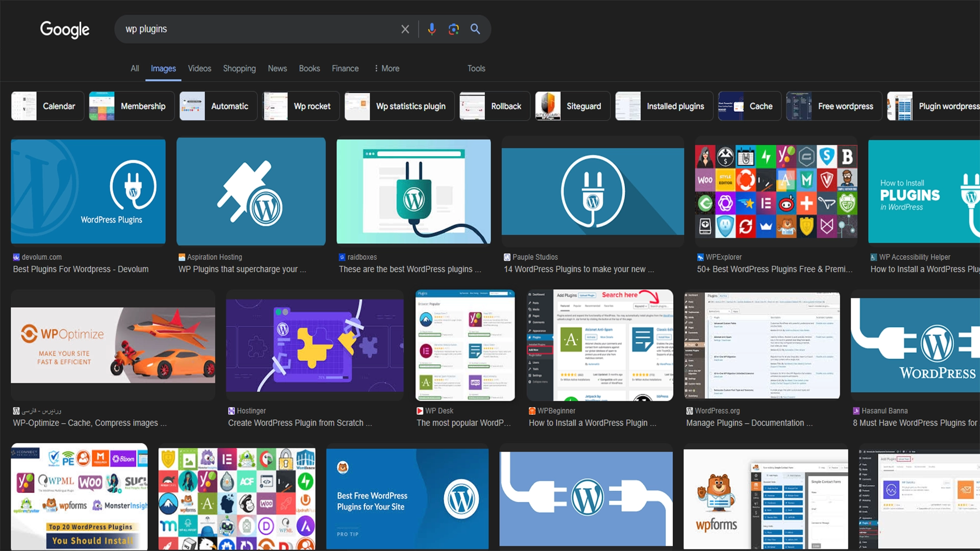Open the Pauple Studios plug image
Viewport: 980px width, 551px height.
(x=593, y=191)
